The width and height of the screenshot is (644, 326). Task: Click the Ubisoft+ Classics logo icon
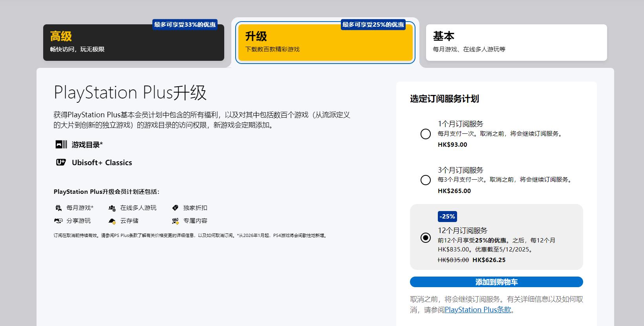tap(61, 162)
